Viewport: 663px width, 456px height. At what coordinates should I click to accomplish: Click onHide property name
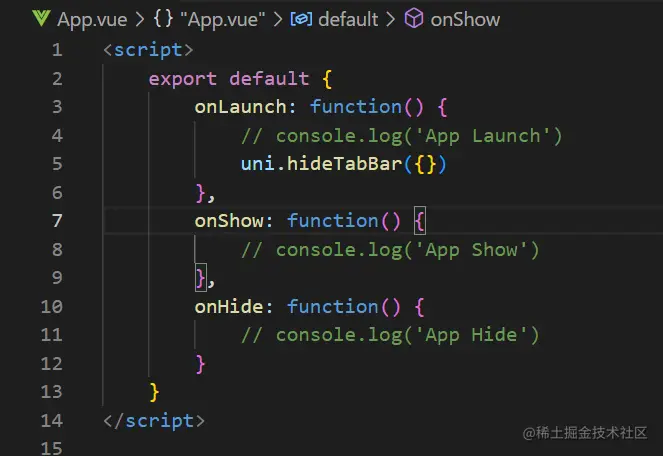coord(229,307)
